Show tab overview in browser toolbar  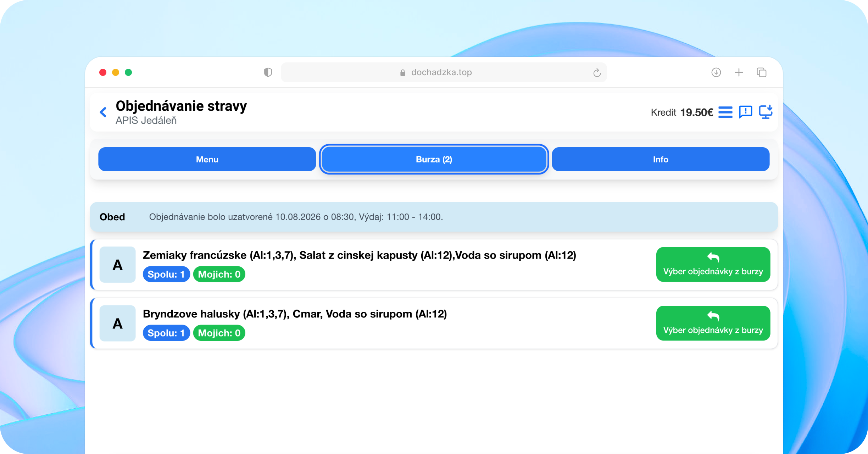[762, 72]
